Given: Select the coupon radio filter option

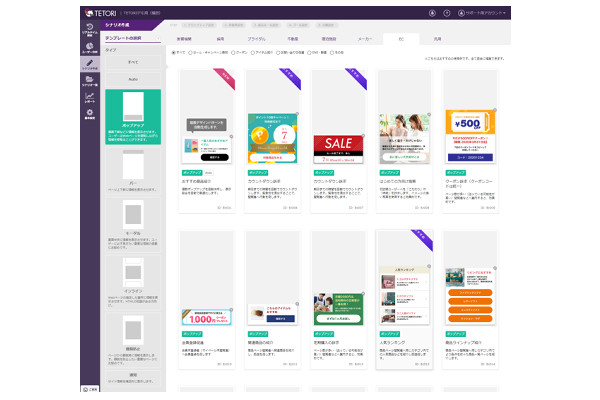Looking at the screenshot, I should [x=231, y=53].
